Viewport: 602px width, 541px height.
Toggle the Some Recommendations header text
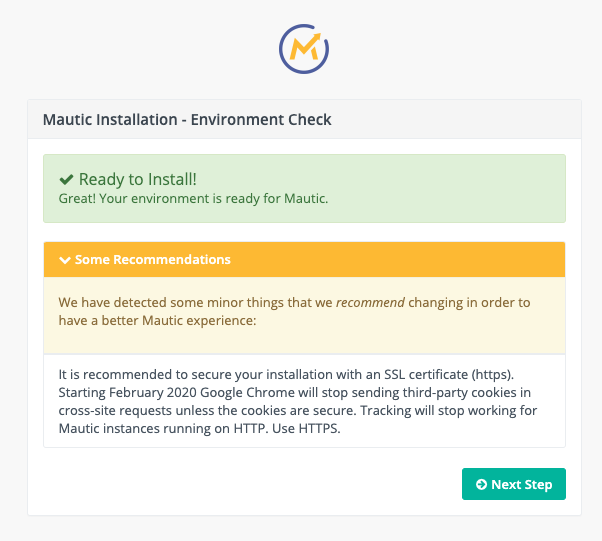click(x=152, y=260)
